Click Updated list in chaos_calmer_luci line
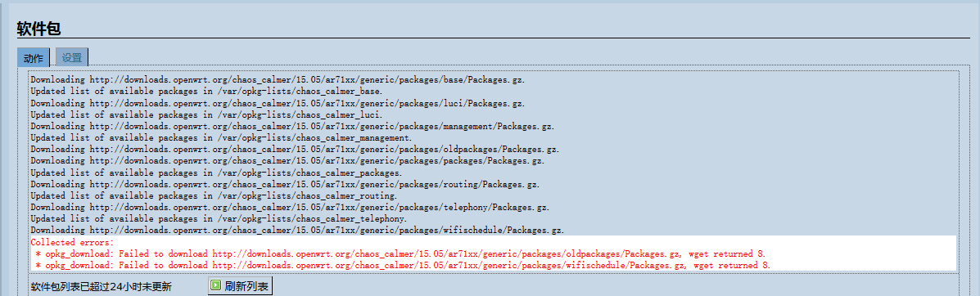 (x=207, y=115)
